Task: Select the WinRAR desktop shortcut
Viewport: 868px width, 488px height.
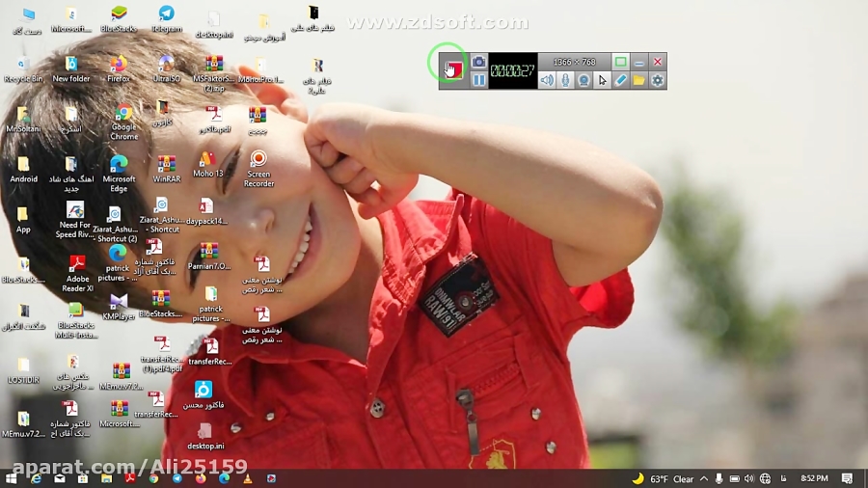Action: (x=166, y=170)
